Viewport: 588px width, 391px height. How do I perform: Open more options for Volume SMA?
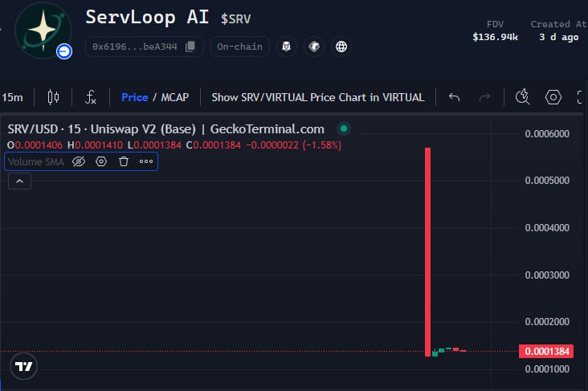pyautogui.click(x=146, y=161)
